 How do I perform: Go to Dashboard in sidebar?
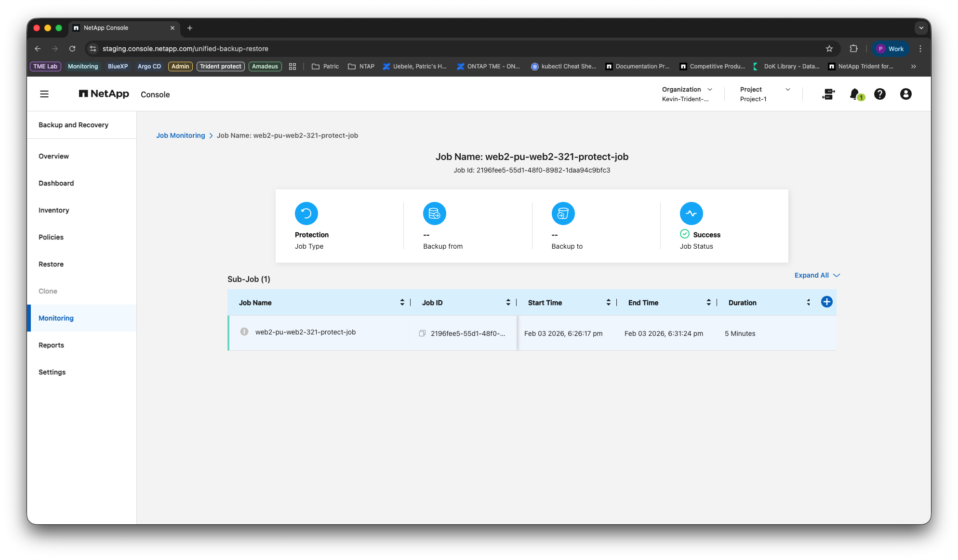56,183
